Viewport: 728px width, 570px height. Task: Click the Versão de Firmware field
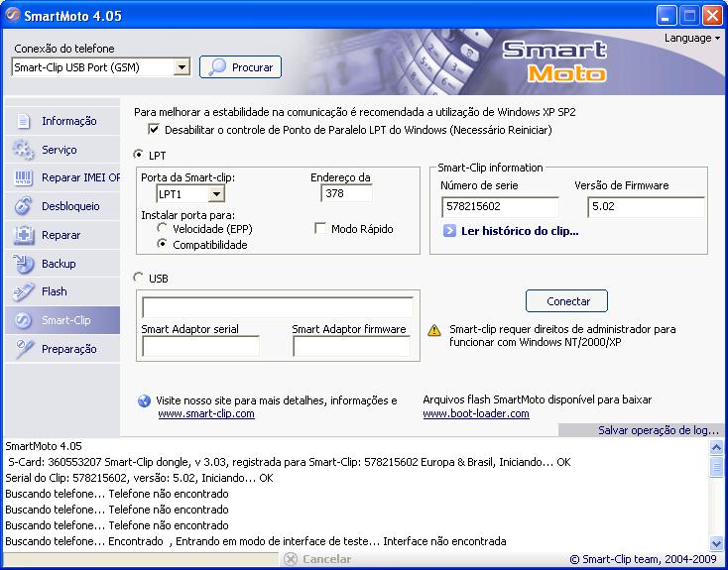(646, 206)
